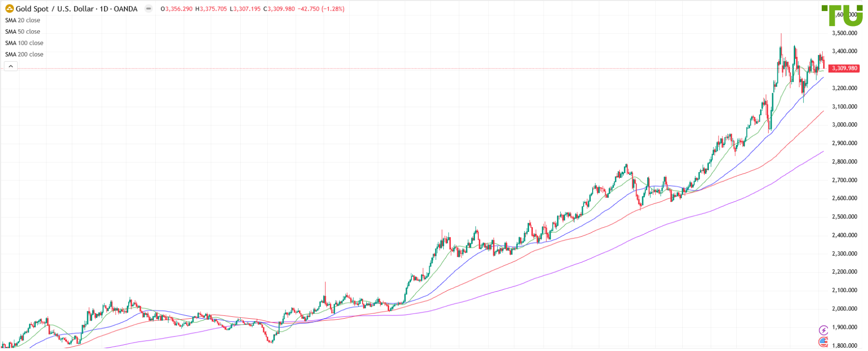This screenshot has height=351, width=868.
Task: Click the 3,500.000 price axis label
Action: [844, 33]
